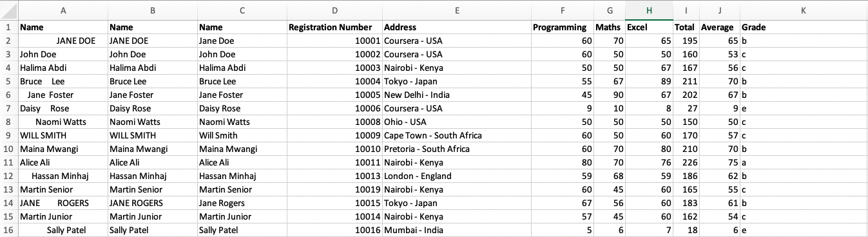Click the Average header cell
Image resolution: width=868 pixels, height=237 pixels.
[720, 27]
